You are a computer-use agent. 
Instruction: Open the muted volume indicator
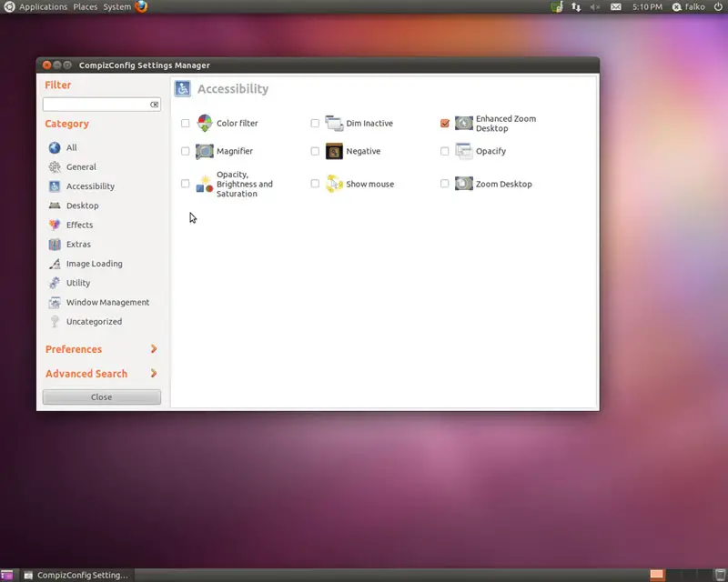point(595,7)
